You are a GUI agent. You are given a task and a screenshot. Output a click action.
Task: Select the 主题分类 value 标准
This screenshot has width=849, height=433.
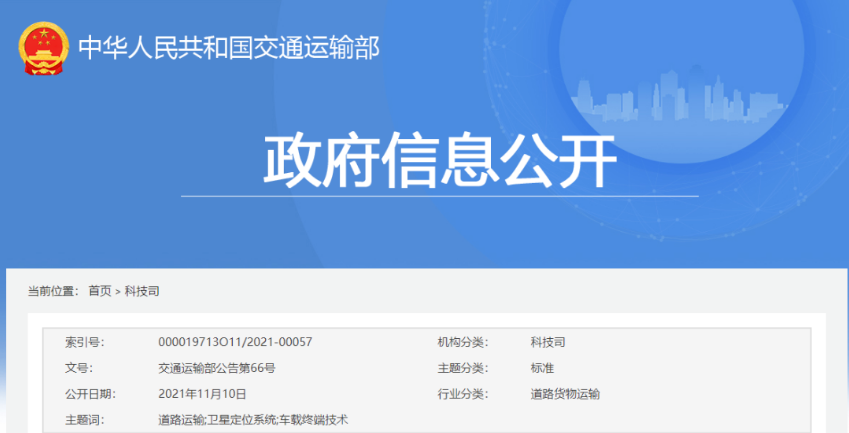[x=542, y=368]
